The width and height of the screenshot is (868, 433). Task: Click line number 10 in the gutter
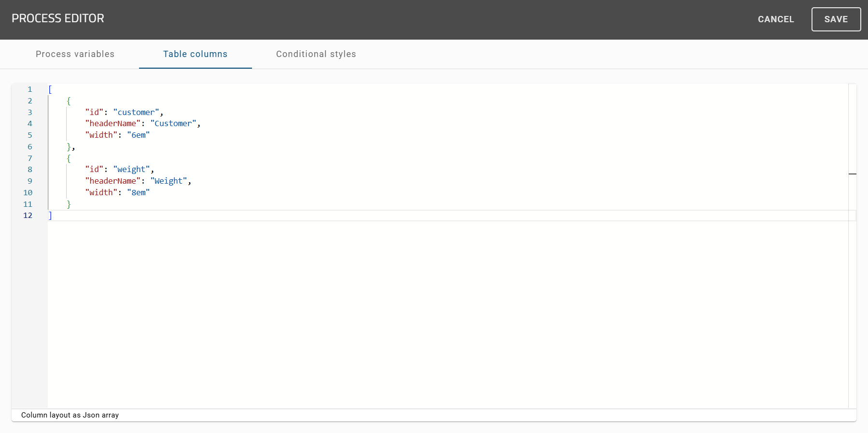coord(28,193)
